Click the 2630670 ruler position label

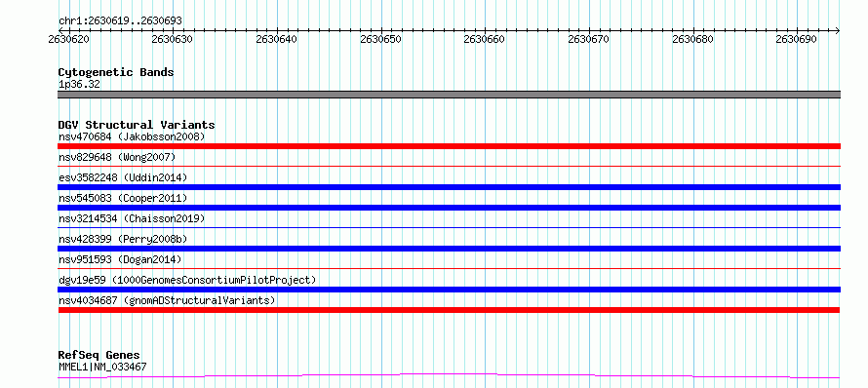tap(588, 39)
